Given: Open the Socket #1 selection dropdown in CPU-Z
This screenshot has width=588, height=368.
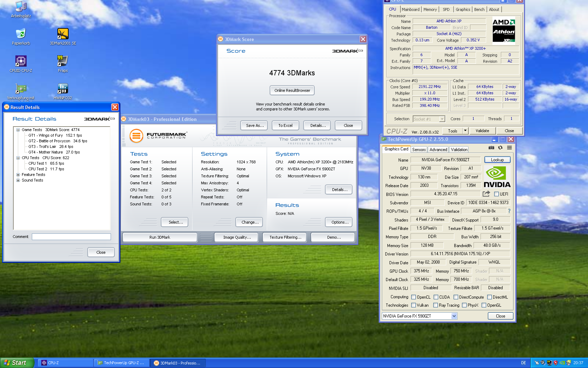Looking at the screenshot, I should (x=442, y=119).
